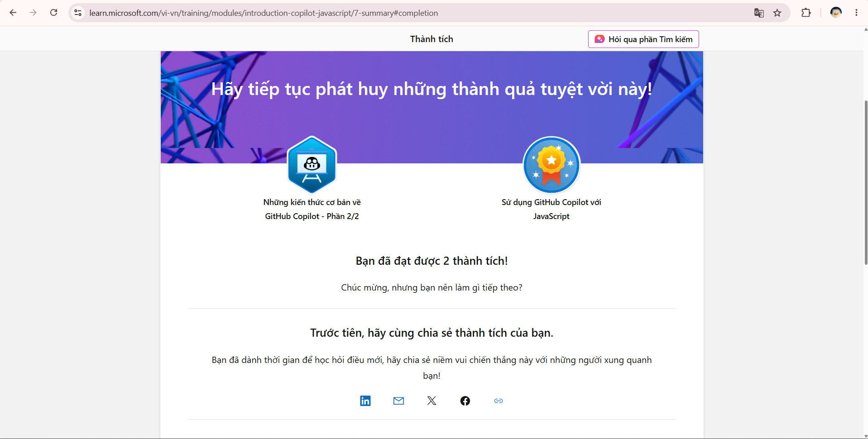Click 'Bạn đã đạt được 2 thành tích!' text

click(432, 261)
